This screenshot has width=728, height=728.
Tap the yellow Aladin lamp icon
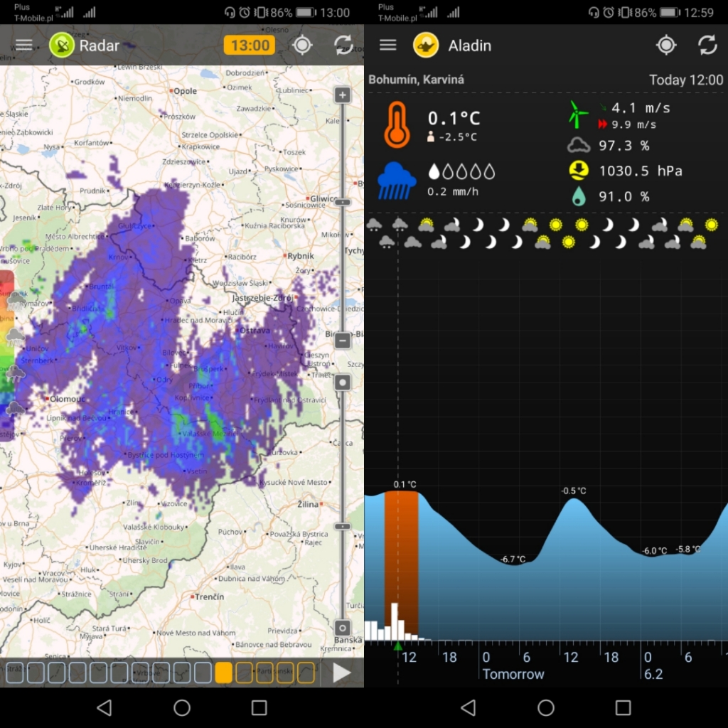(x=426, y=45)
